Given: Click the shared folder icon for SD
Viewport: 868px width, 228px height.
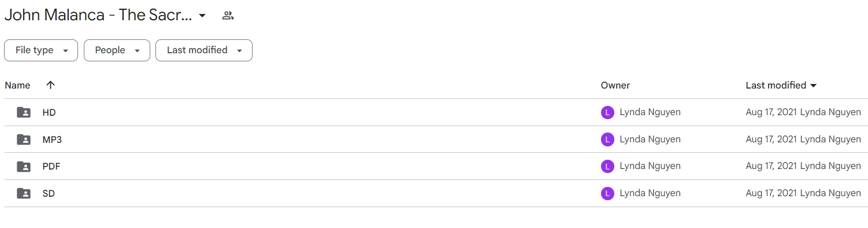Looking at the screenshot, I should (x=24, y=193).
